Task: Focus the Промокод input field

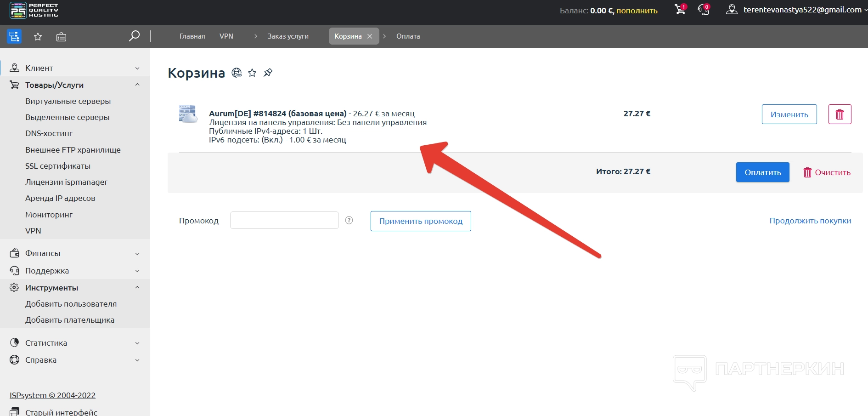Action: pyautogui.click(x=284, y=220)
